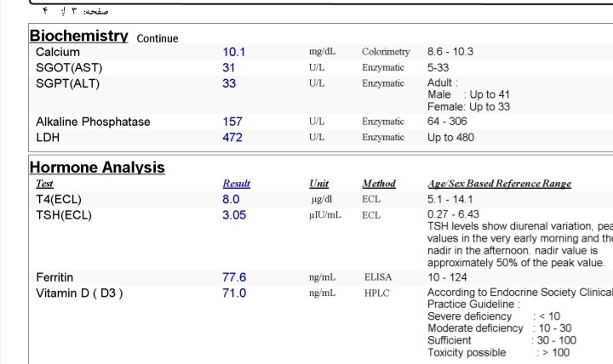Click the Hormone Analysis section heading
Image resolution: width=613 pixels, height=364 pixels.
97,168
